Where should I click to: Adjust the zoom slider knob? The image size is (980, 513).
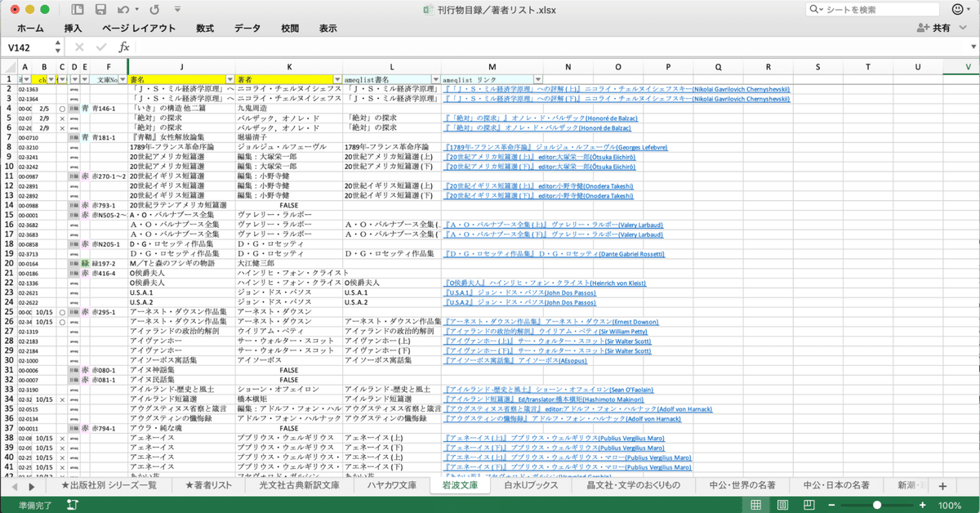[877, 506]
